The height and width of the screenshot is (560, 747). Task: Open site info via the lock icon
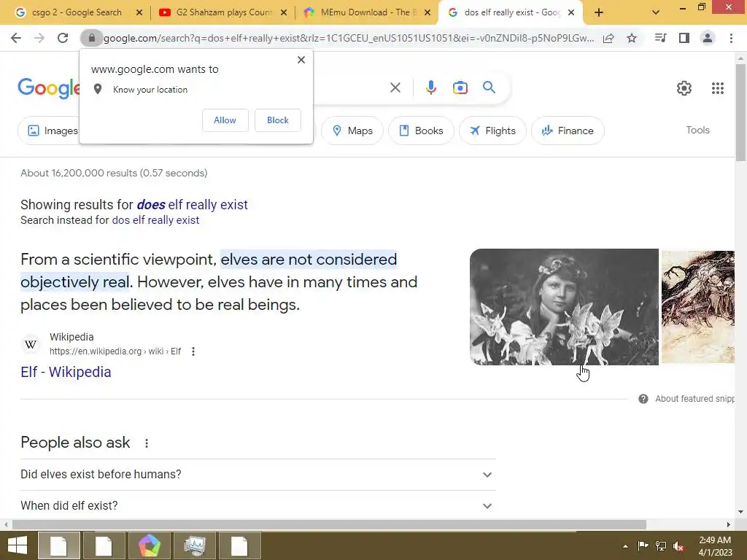click(x=92, y=38)
